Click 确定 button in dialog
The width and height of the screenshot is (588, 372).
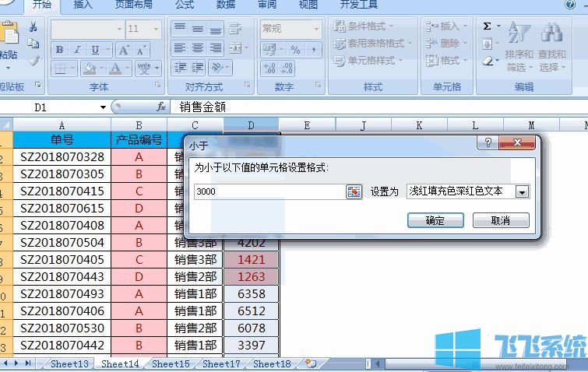(435, 220)
